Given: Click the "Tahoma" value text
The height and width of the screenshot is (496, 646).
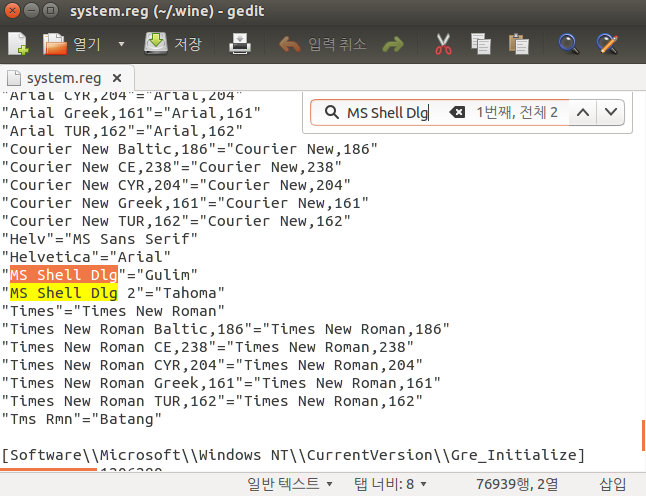Looking at the screenshot, I should click(x=190, y=293).
